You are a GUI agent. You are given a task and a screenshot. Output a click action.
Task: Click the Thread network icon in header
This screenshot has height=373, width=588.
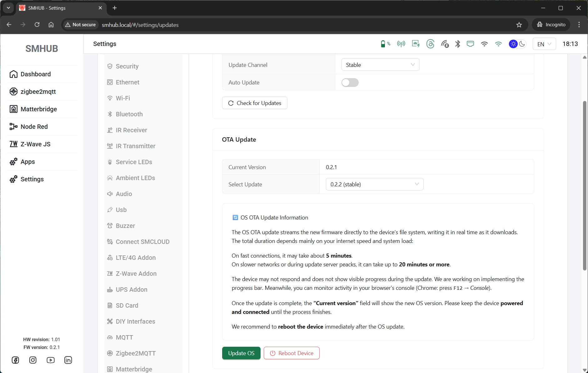pyautogui.click(x=430, y=44)
